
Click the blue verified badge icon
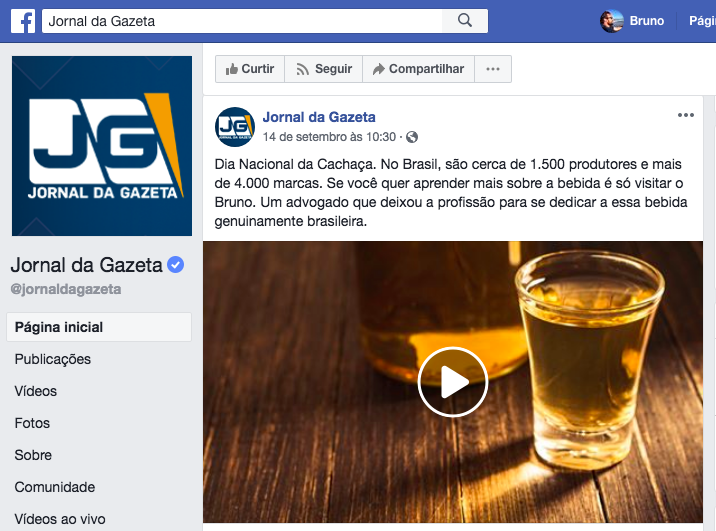tap(175, 265)
